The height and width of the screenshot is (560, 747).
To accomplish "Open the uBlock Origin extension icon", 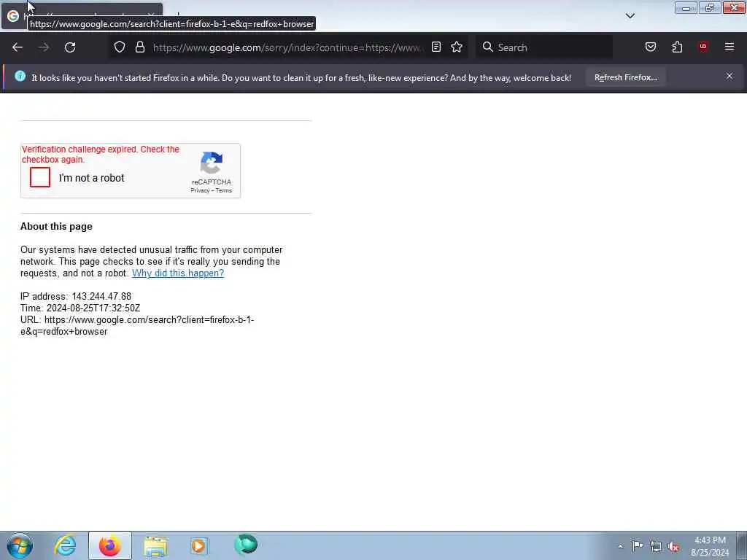I will click(x=703, y=47).
